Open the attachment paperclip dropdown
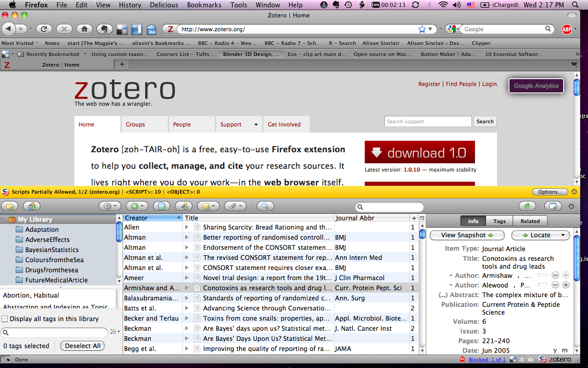This screenshot has height=368, width=588. click(235, 207)
